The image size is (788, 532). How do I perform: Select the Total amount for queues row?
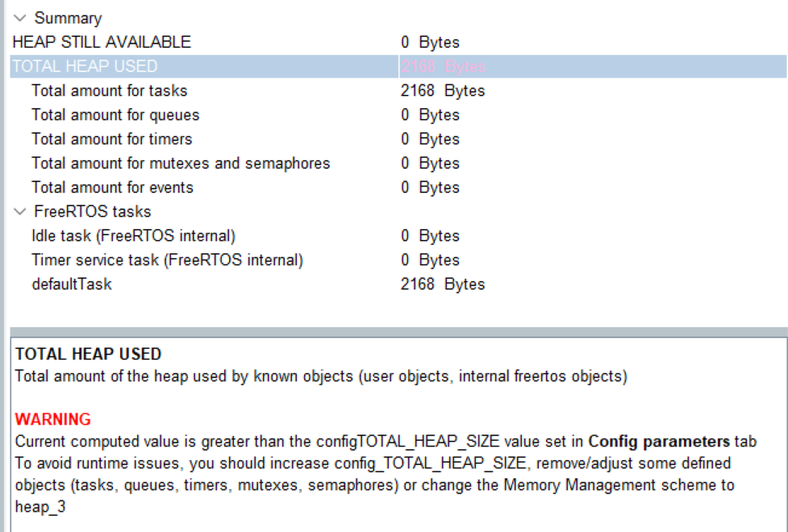[115, 114]
